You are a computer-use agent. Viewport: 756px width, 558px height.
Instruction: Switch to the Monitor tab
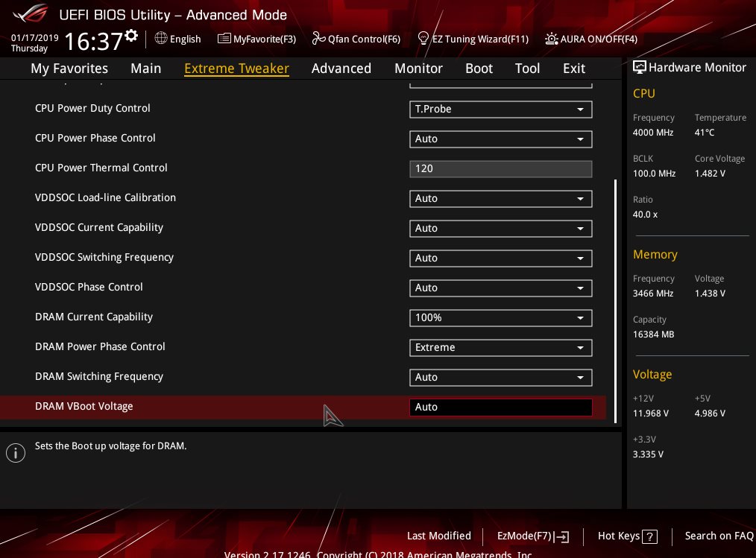point(418,69)
